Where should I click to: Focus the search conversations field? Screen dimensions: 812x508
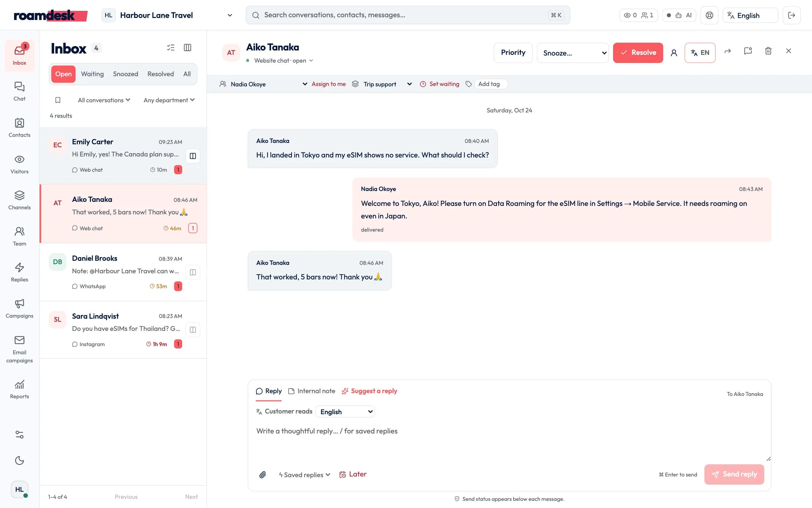[408, 15]
